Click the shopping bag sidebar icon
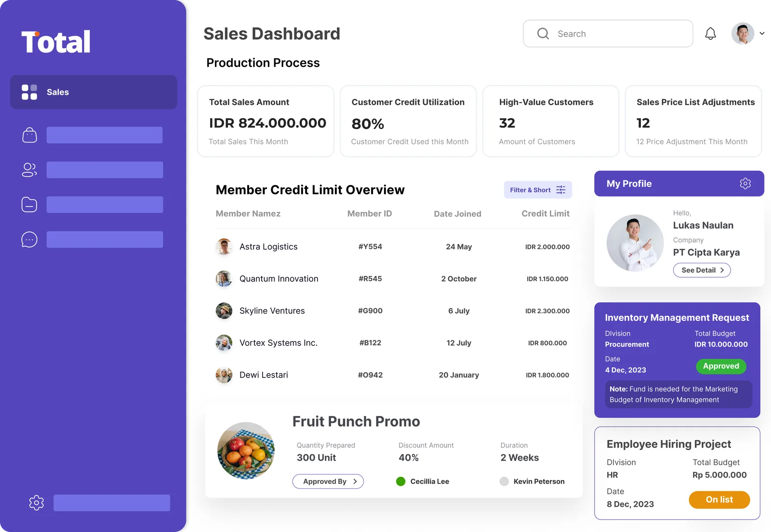This screenshot has height=532, width=771. [x=29, y=135]
